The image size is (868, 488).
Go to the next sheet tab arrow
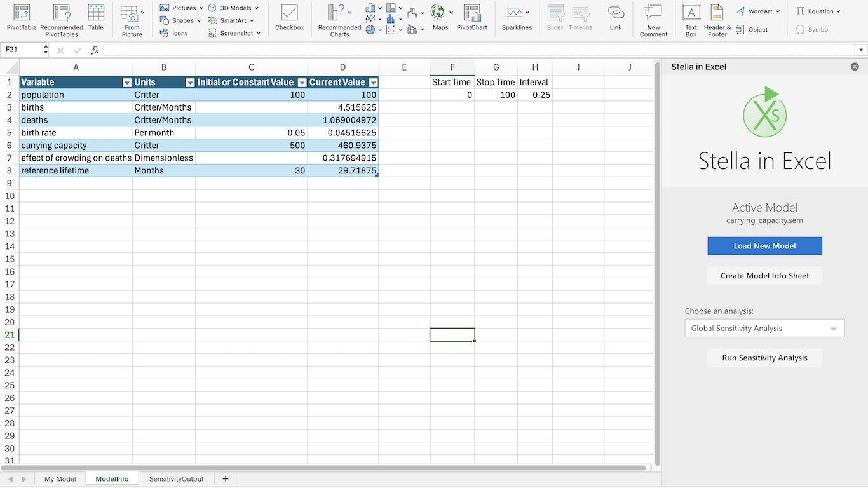tap(24, 479)
